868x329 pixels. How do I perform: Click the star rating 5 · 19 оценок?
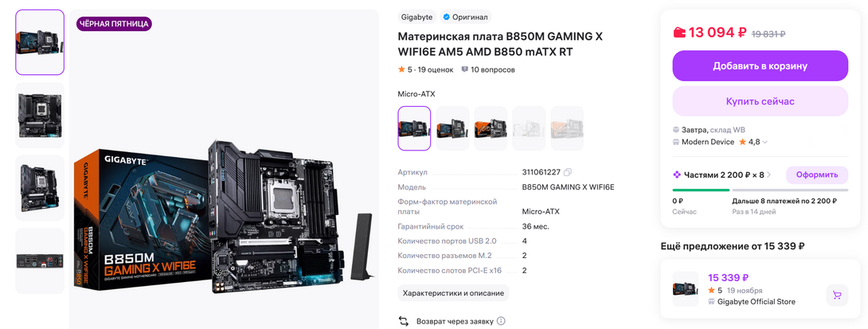pos(426,70)
